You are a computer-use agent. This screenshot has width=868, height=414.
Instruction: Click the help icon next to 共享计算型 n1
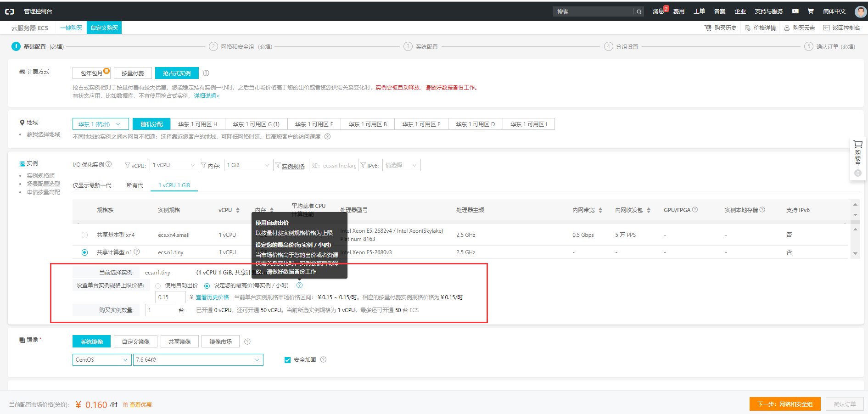tap(137, 252)
